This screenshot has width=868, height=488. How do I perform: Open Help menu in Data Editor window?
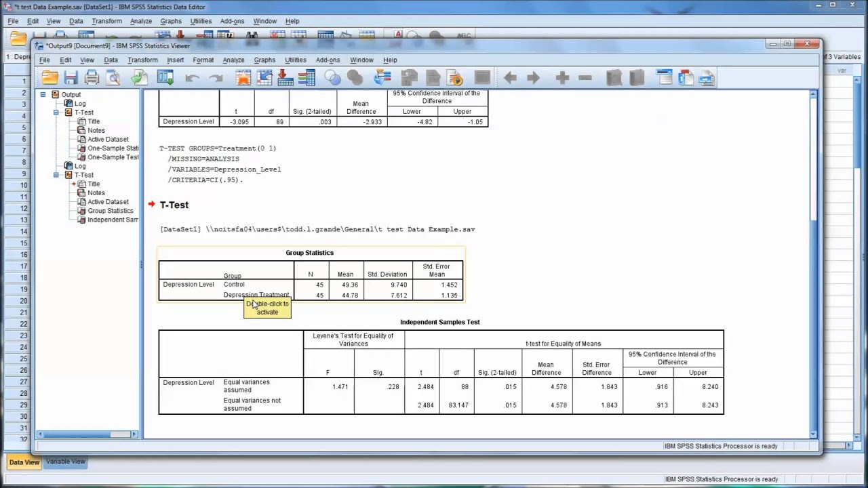pos(292,21)
